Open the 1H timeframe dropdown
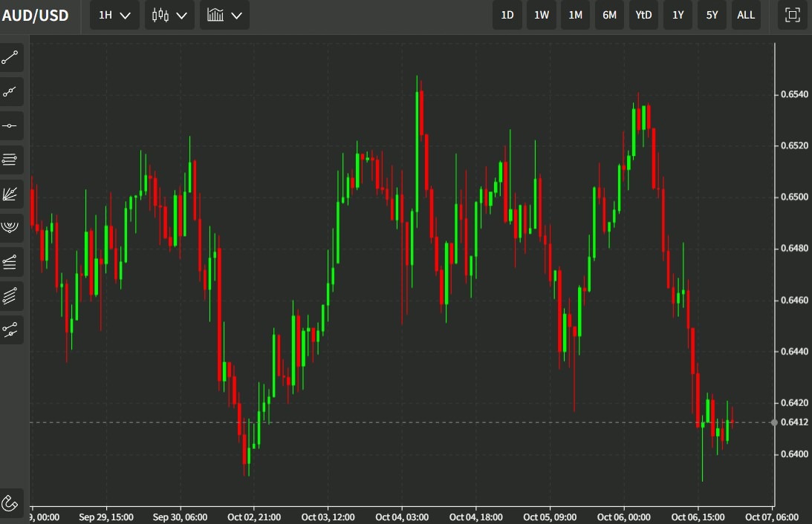The image size is (812, 524). [x=114, y=15]
